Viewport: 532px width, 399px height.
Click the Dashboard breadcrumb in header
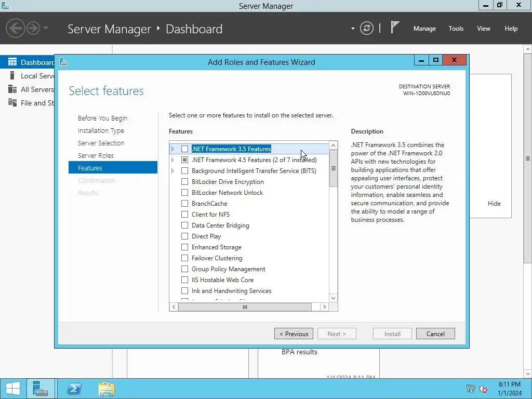pos(194,29)
